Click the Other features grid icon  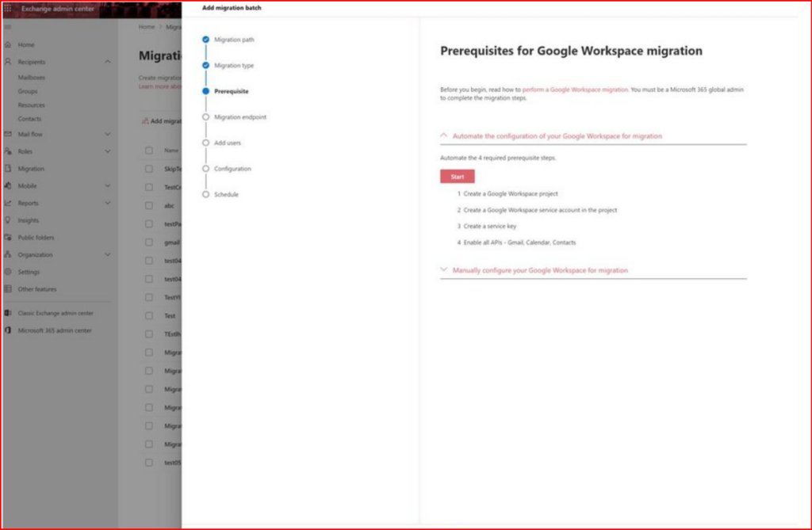8,289
